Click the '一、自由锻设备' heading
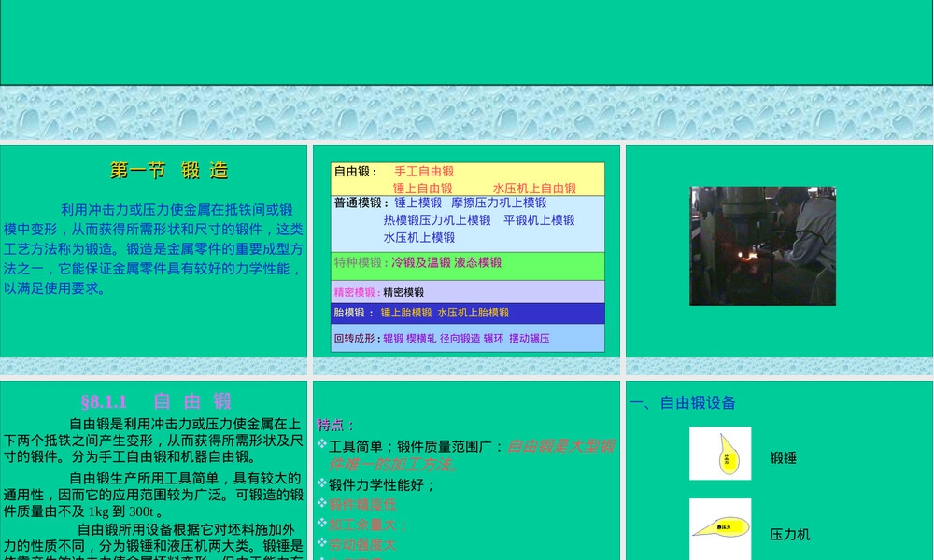This screenshot has height=560, width=934. [x=683, y=403]
